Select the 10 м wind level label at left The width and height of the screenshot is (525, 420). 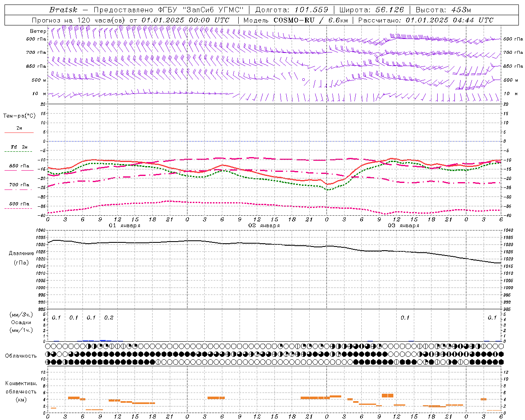coord(39,94)
